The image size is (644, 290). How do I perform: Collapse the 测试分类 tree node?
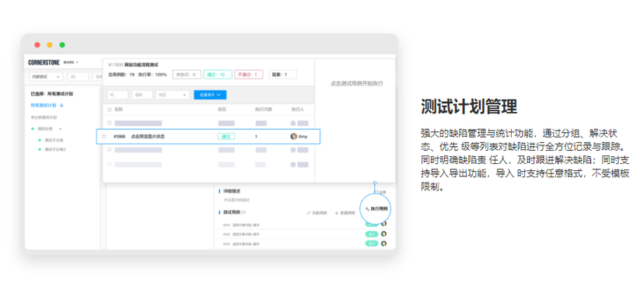point(61,129)
